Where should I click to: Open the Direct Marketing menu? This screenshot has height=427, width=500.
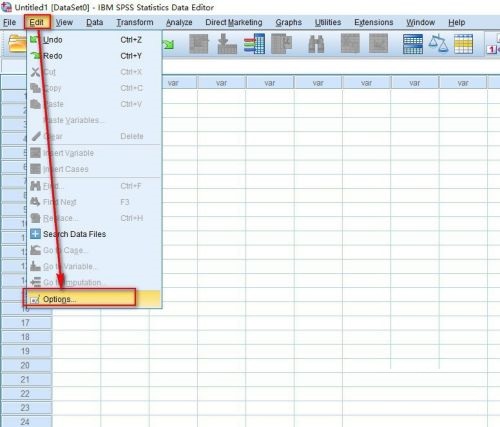pos(234,22)
